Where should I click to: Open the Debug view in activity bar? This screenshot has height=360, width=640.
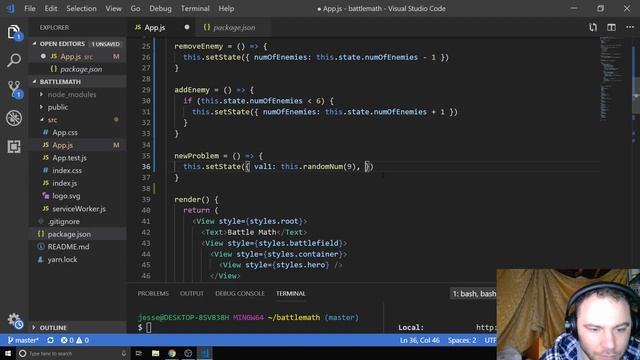[x=14, y=118]
